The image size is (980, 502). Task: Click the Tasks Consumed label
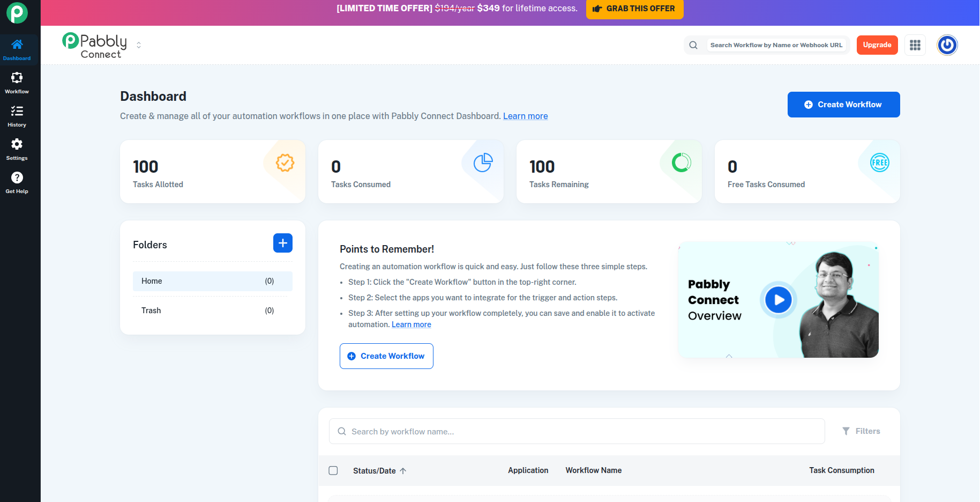361,184
